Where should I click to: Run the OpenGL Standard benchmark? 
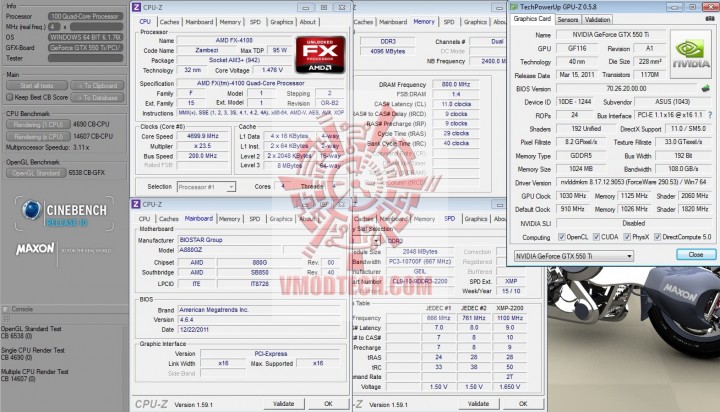click(36, 173)
